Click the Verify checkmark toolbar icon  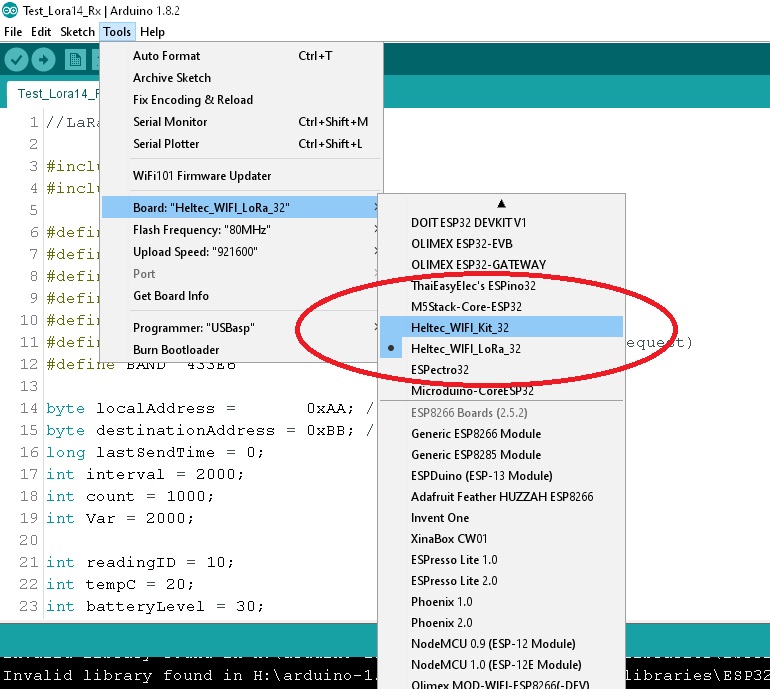click(16, 60)
